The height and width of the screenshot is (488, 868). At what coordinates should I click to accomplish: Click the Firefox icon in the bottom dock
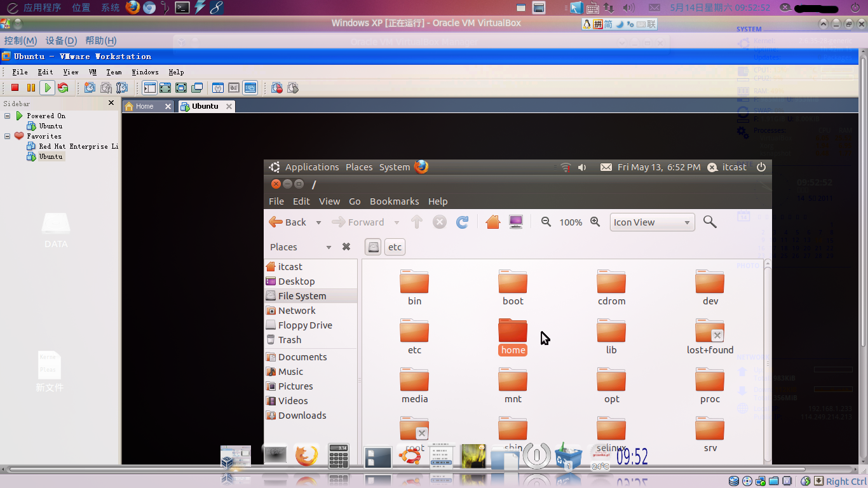tap(306, 456)
